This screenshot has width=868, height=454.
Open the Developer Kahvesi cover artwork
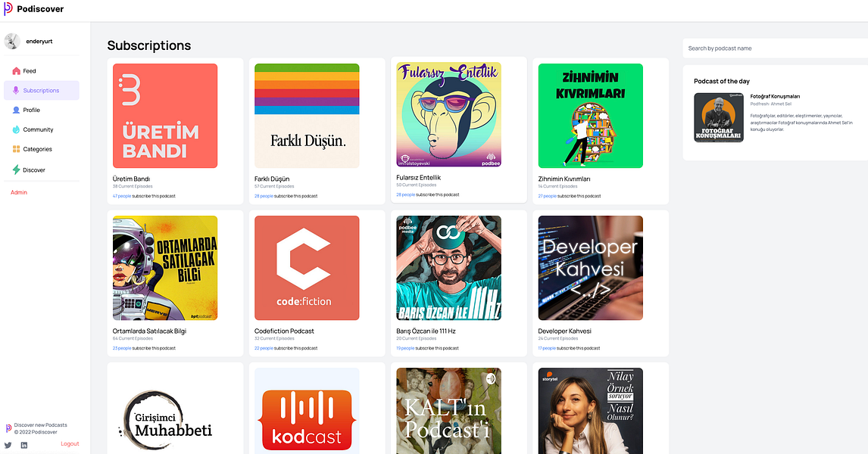[590, 268]
